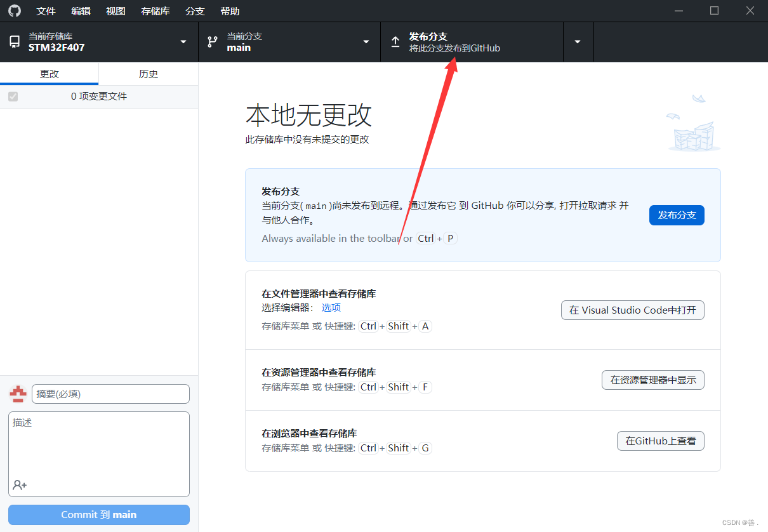Click the 0 项变更文件 label
Screen dimensions: 768x532
click(99, 96)
